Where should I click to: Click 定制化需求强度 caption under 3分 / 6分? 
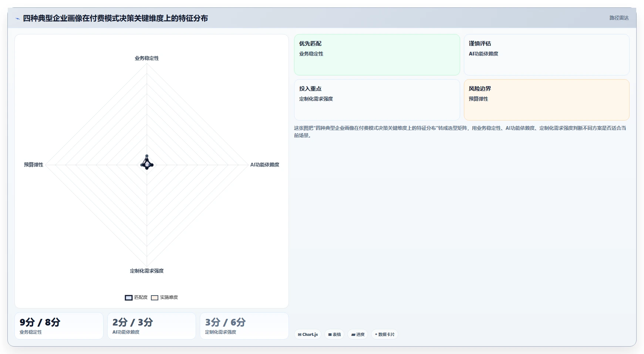220,332
